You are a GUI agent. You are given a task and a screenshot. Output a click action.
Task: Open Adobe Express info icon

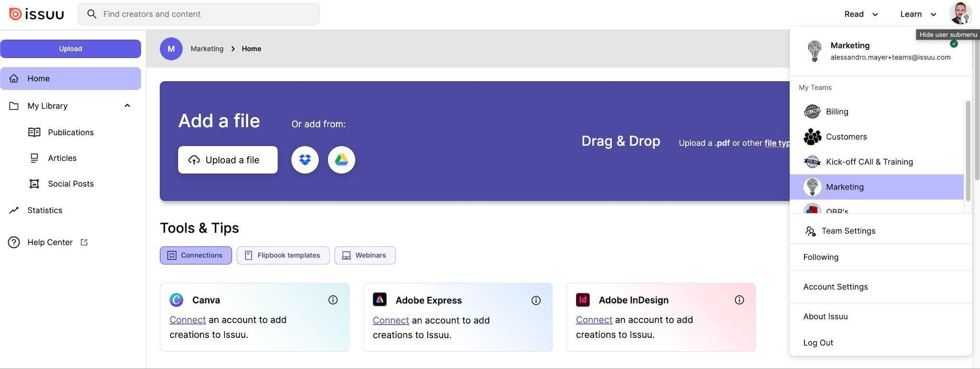coord(536,300)
